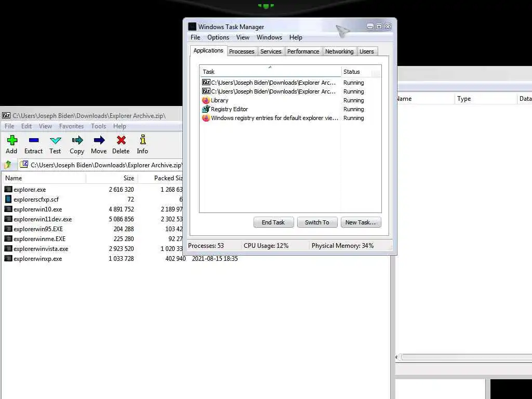Screen dimensions: 532x399
Task: Click the Type column header in Registry Editor
Action: (486, 99)
